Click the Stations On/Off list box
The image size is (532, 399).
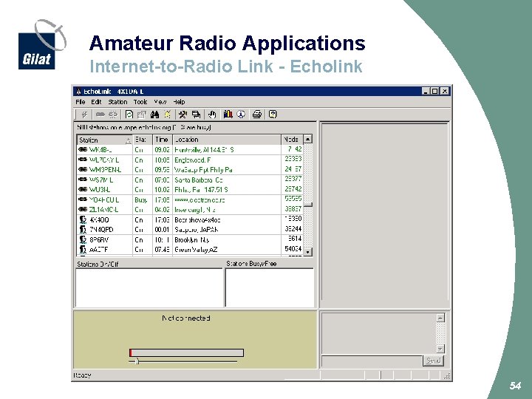pos(149,287)
